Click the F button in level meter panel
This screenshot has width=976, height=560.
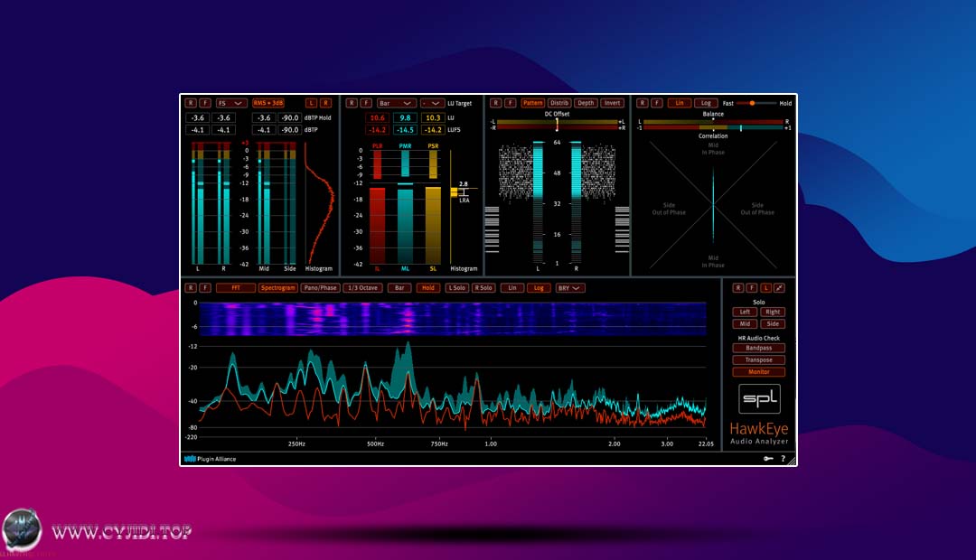coord(205,103)
